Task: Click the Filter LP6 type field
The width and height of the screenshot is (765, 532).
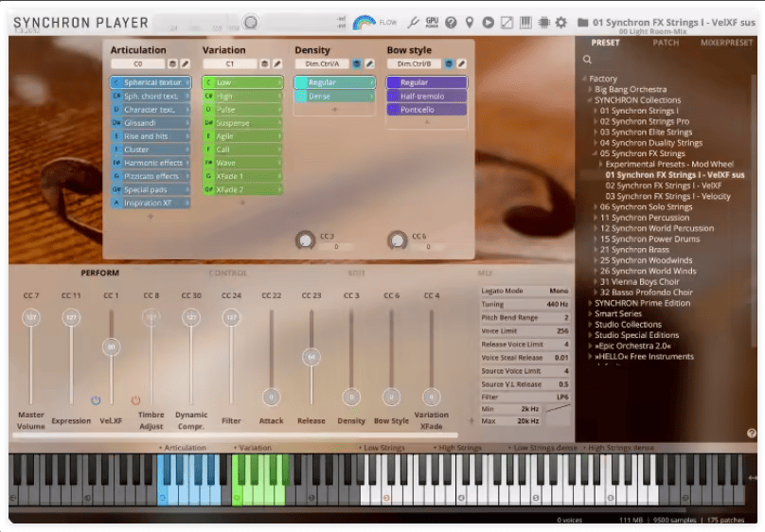Action: 525,397
